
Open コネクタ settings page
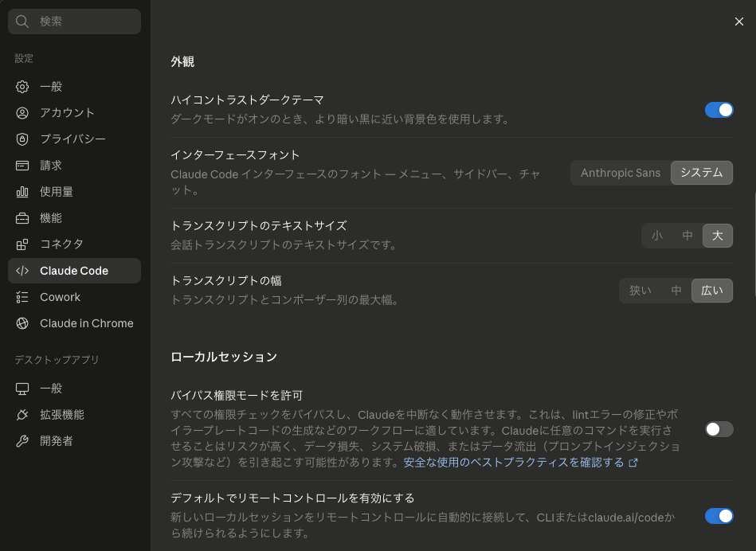point(74,244)
